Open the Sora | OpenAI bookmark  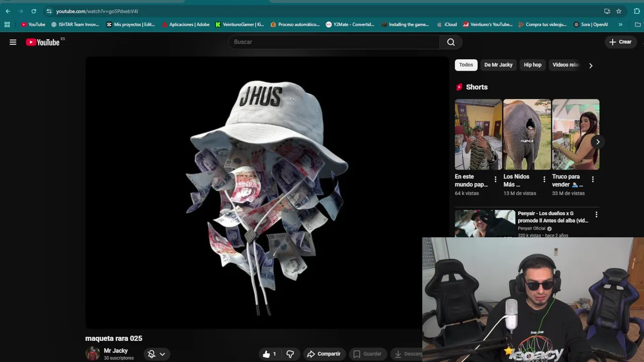click(591, 24)
